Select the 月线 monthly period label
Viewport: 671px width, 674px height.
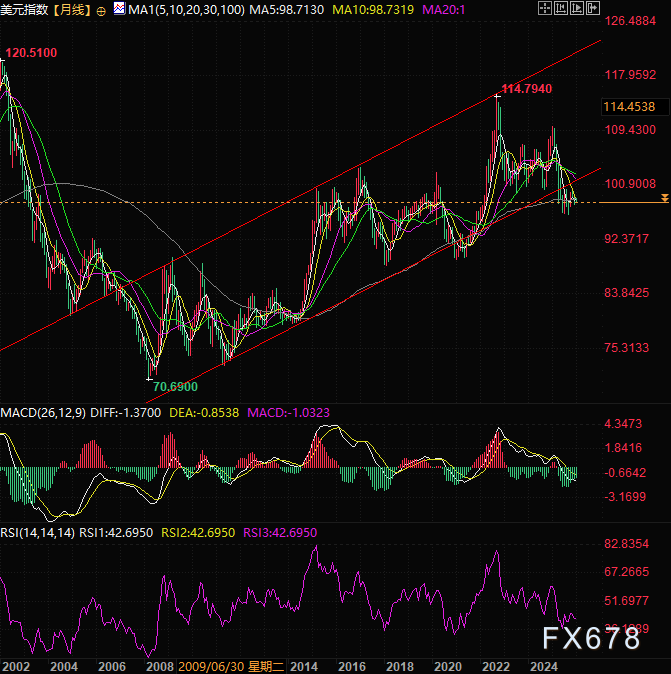[71, 10]
